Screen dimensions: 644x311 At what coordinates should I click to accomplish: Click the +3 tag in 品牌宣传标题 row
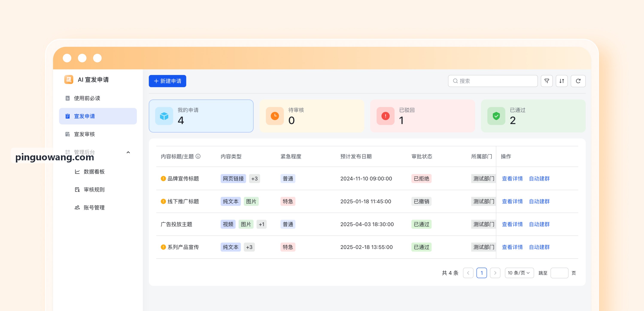[254, 179]
